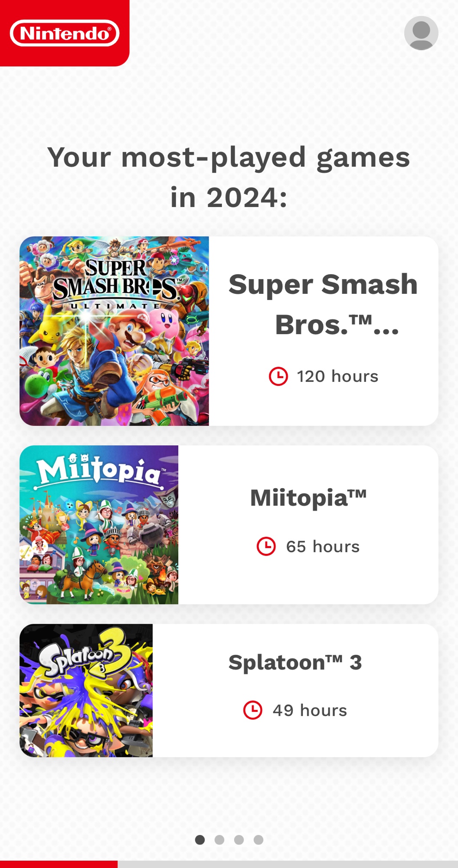The height and width of the screenshot is (868, 458).
Task: Click the Miitopia title text
Action: pyautogui.click(x=308, y=497)
